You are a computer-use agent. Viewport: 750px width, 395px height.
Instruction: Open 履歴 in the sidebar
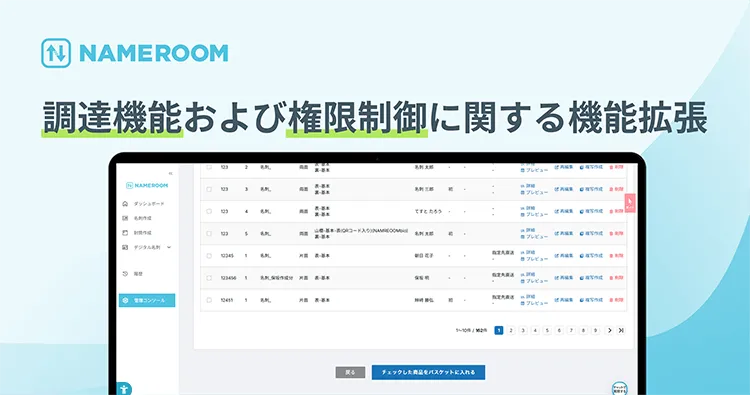click(138, 274)
